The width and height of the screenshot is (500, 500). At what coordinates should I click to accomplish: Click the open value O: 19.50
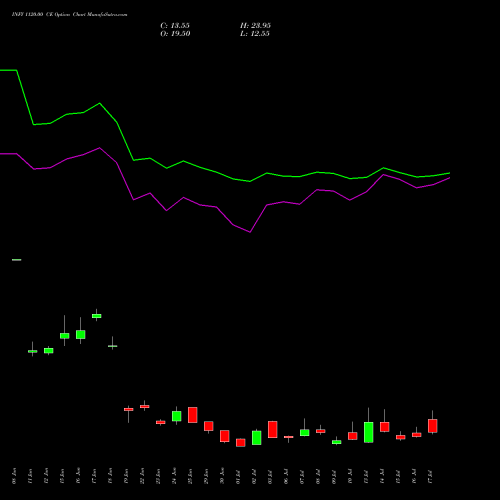pyautogui.click(x=175, y=34)
